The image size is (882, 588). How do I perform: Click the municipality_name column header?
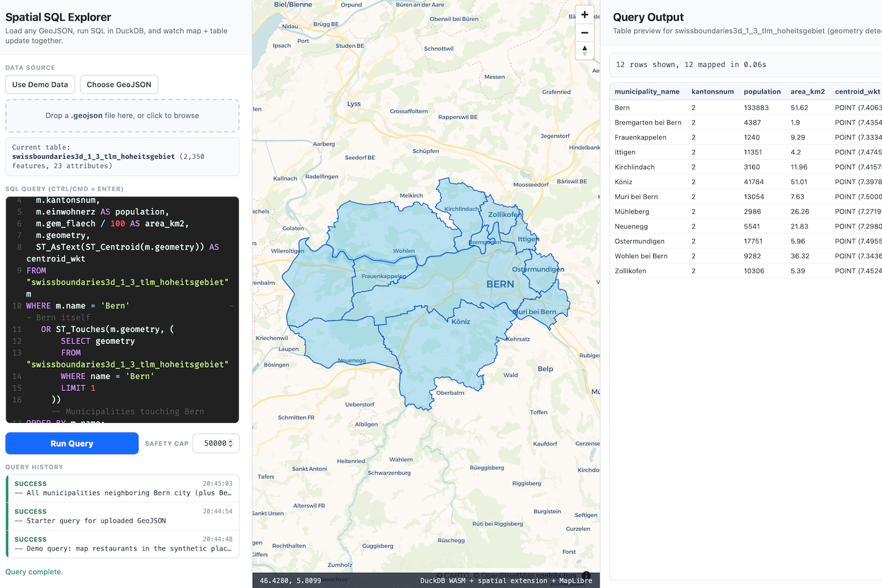click(x=646, y=91)
